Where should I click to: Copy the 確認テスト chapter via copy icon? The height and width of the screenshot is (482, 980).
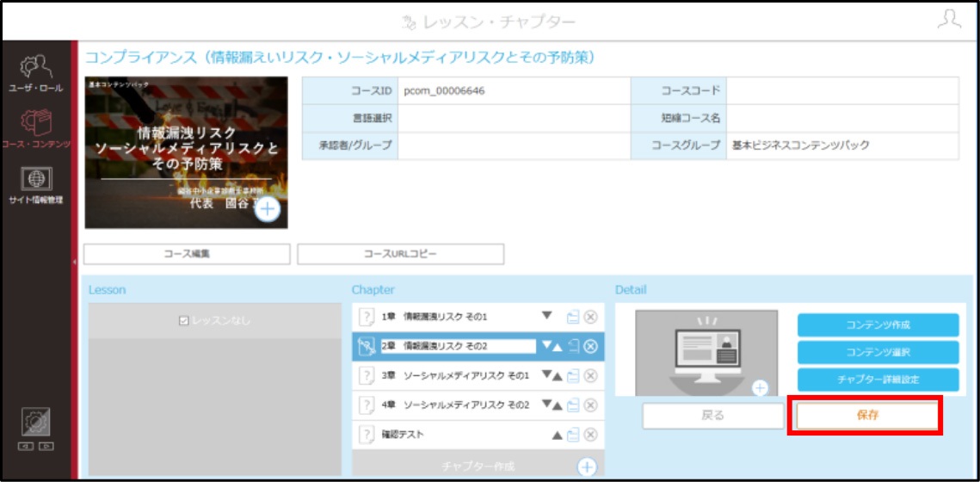point(572,435)
